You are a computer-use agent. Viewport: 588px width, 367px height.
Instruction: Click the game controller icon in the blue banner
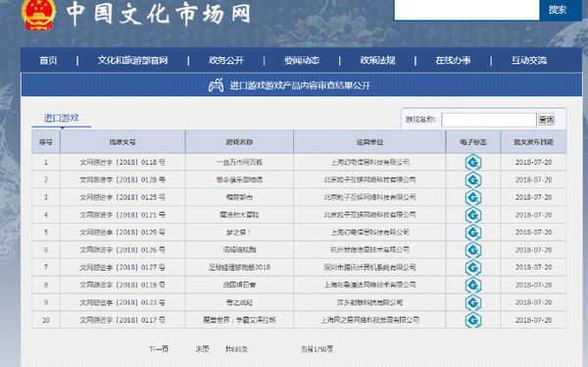tap(216, 85)
